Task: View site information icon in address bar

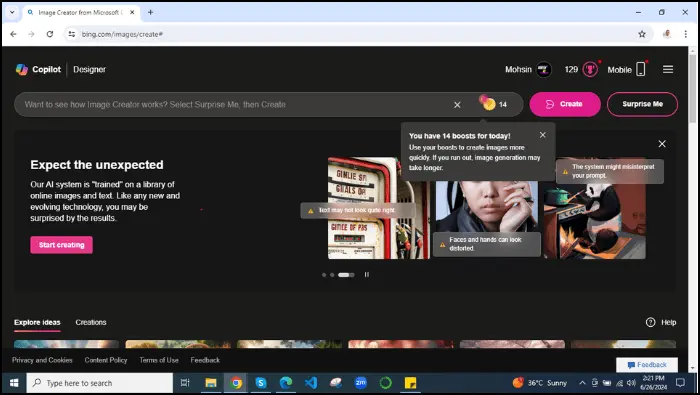Action: coord(71,34)
